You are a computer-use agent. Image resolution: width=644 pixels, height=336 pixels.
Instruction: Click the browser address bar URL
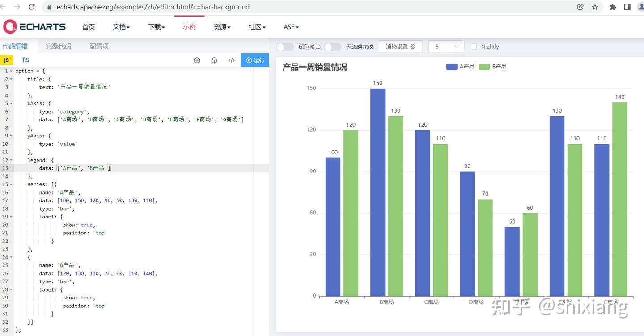click(153, 7)
